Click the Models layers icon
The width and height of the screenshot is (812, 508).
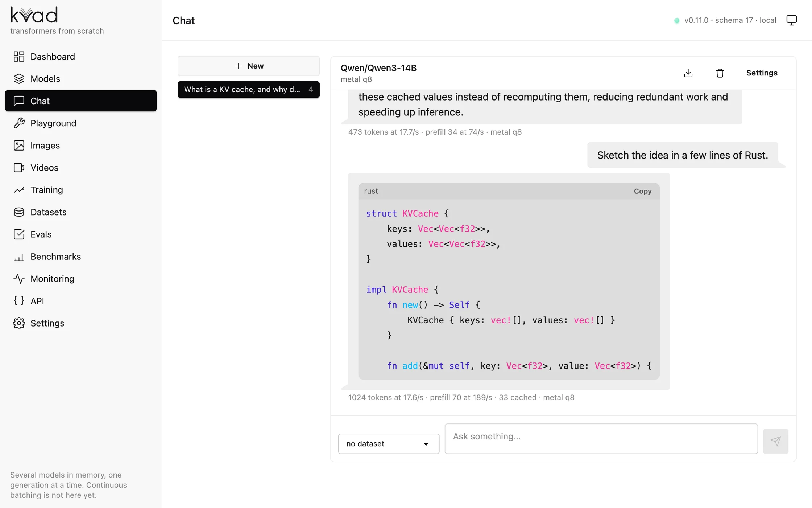click(19, 79)
